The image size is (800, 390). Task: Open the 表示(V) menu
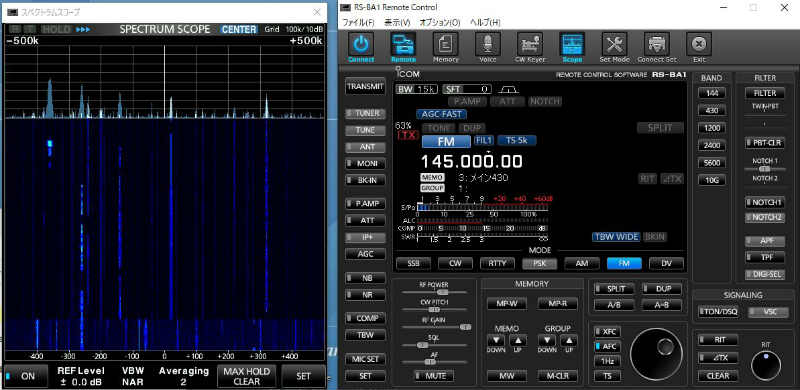click(x=396, y=23)
